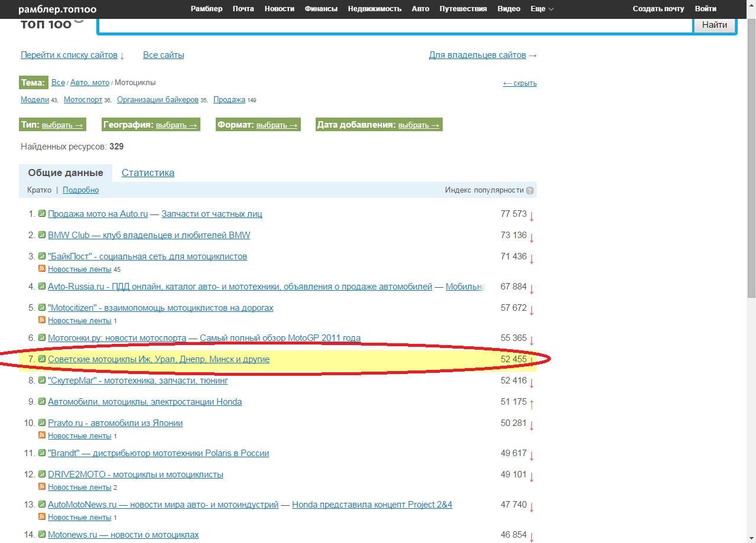Click green stats icon next to Motonews.ru
Image resolution: width=756 pixels, height=543 pixels.
coord(42,535)
